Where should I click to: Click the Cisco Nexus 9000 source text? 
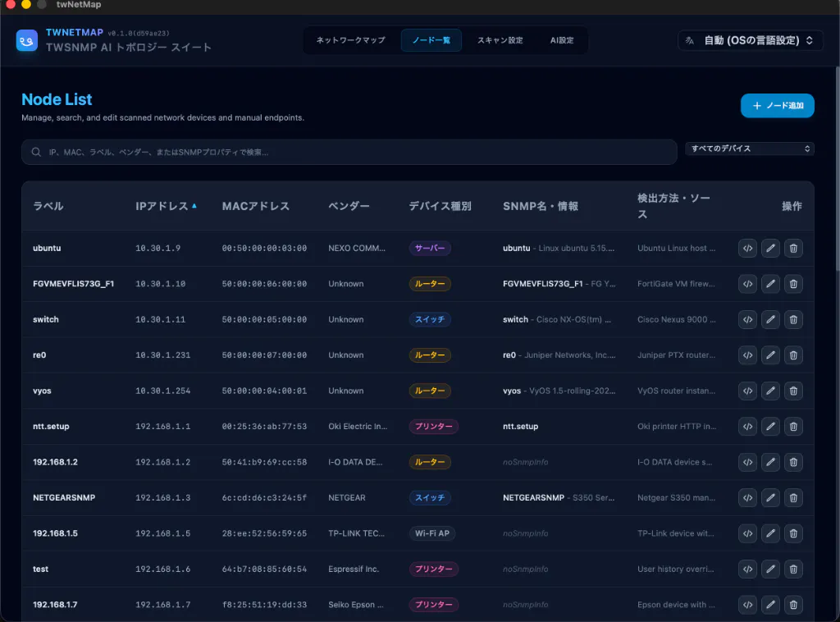676,319
